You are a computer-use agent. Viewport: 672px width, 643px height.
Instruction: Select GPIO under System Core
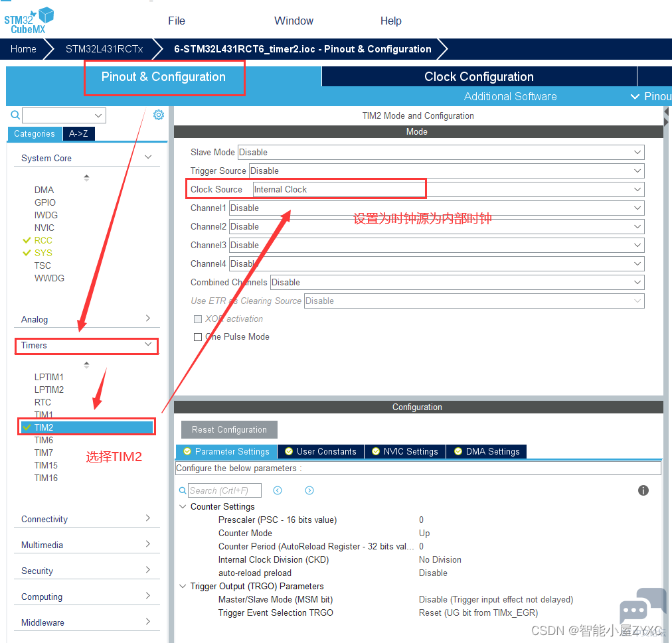(x=45, y=202)
